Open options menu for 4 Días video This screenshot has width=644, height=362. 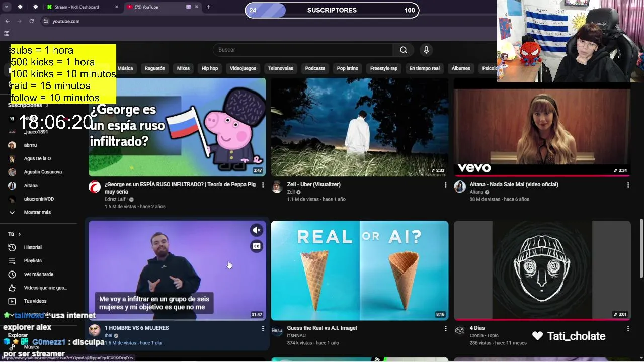pyautogui.click(x=628, y=328)
